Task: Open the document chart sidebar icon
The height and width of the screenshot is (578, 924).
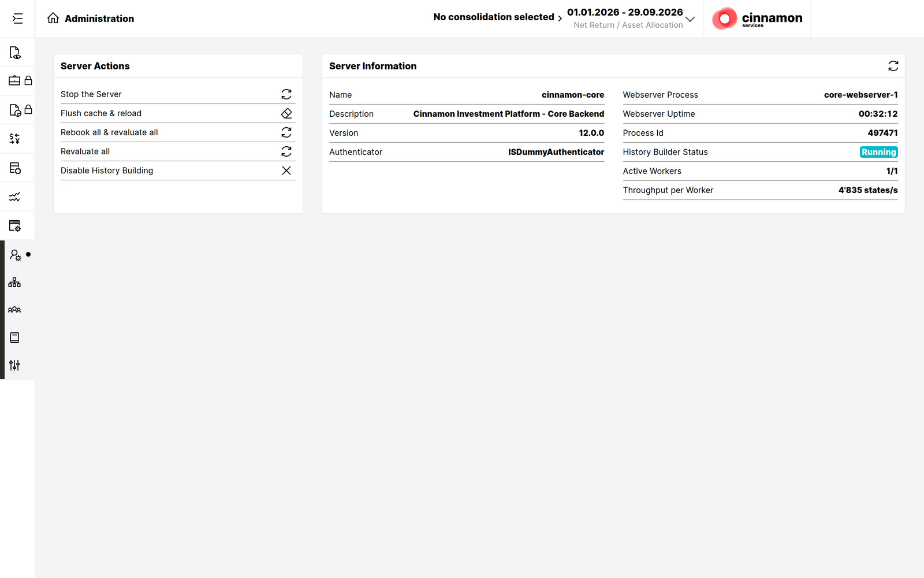Action: (x=15, y=110)
